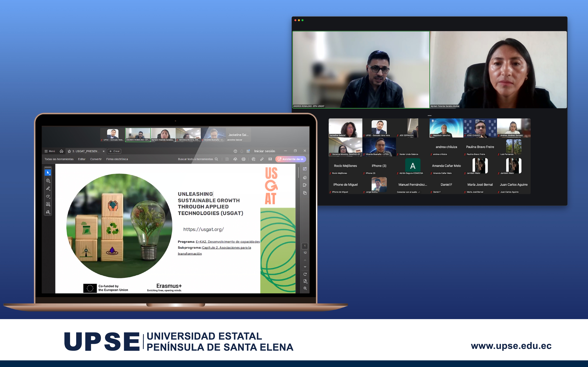588x367 pixels.
Task: Open the Asistente de IA button
Action: point(291,159)
